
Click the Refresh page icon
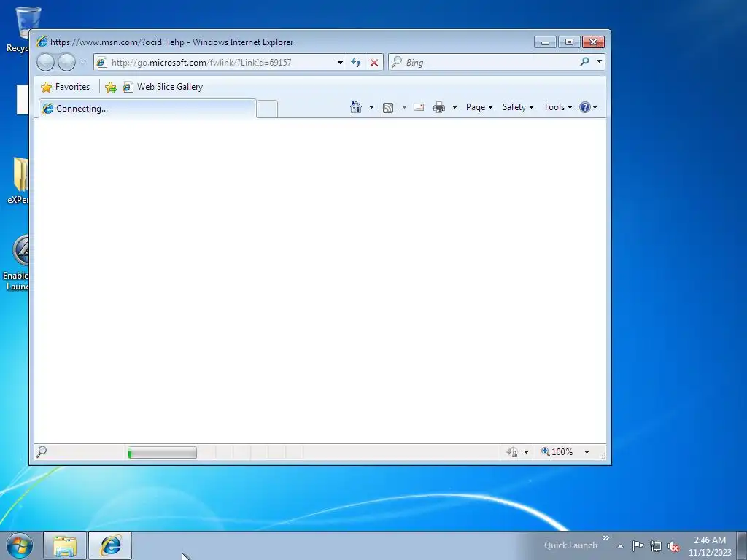tap(356, 63)
